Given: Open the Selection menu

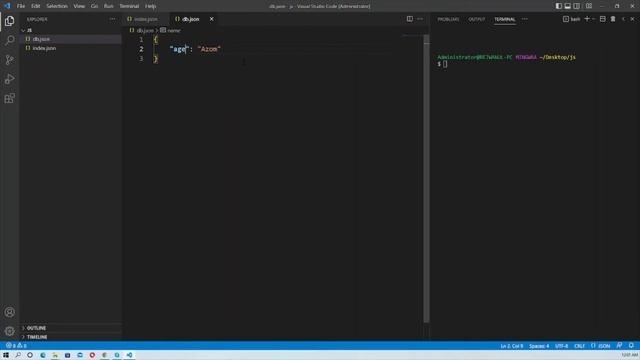Looking at the screenshot, I should [57, 6].
